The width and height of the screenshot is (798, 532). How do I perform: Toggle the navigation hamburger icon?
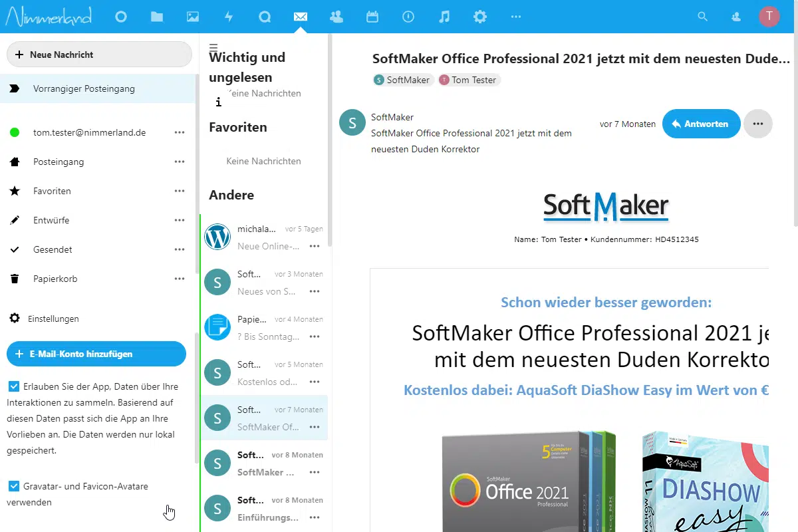tap(213, 47)
